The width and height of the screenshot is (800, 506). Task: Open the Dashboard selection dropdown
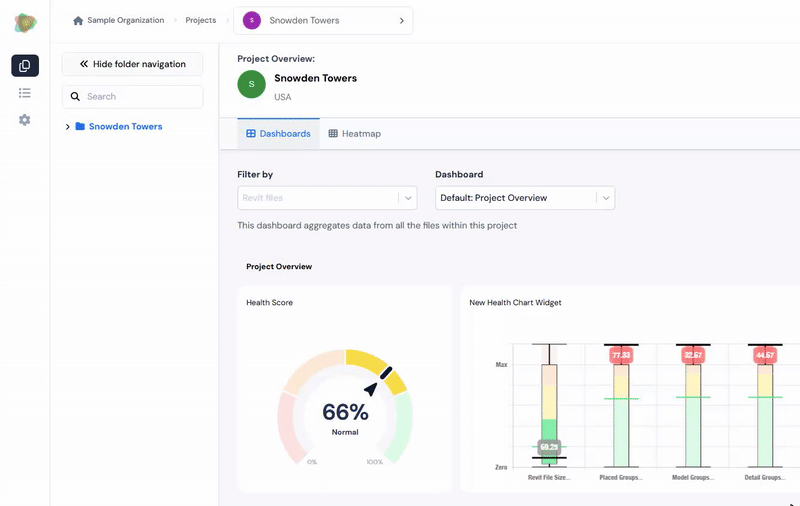pos(525,198)
